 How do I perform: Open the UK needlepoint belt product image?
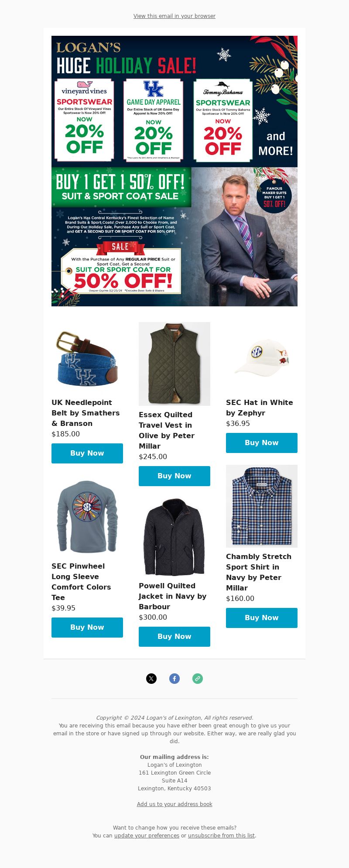[87, 358]
